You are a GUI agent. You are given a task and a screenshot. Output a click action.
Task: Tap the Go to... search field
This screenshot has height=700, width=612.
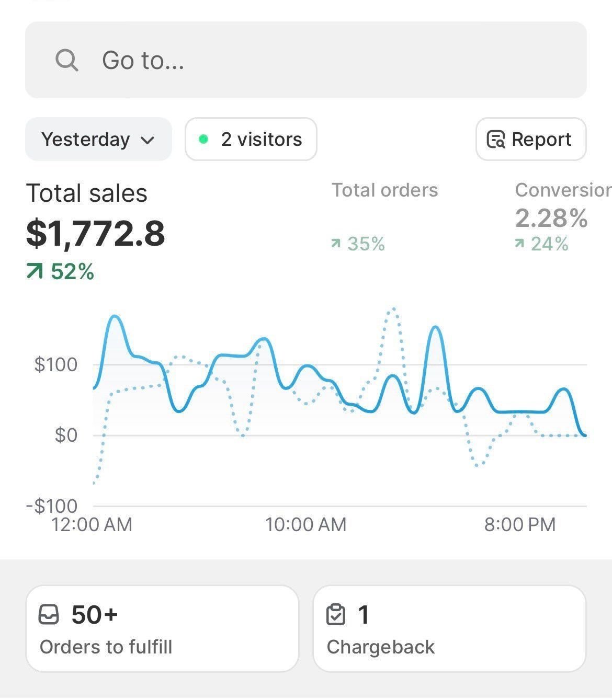(x=209, y=61)
